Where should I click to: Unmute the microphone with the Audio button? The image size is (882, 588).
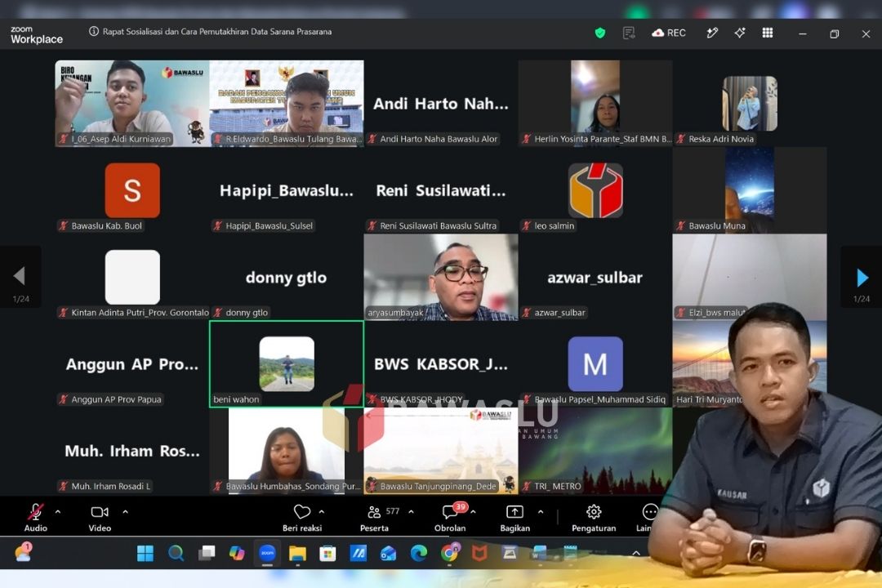[35, 519]
